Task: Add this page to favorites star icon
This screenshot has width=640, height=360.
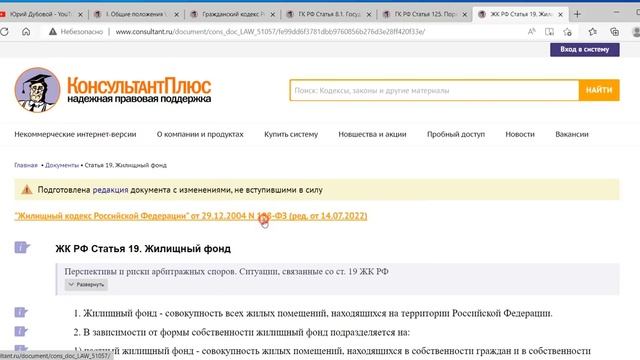Action: click(x=567, y=31)
